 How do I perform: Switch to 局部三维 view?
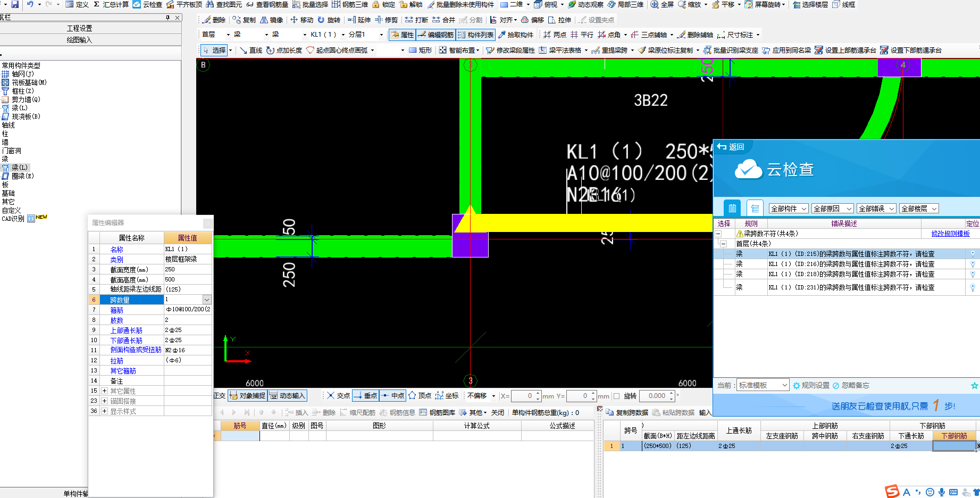625,4
